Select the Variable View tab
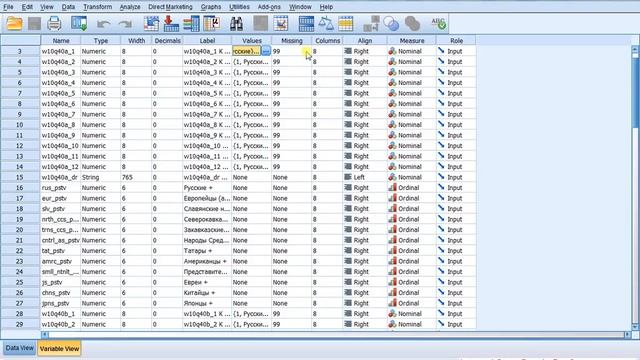 click(x=59, y=349)
